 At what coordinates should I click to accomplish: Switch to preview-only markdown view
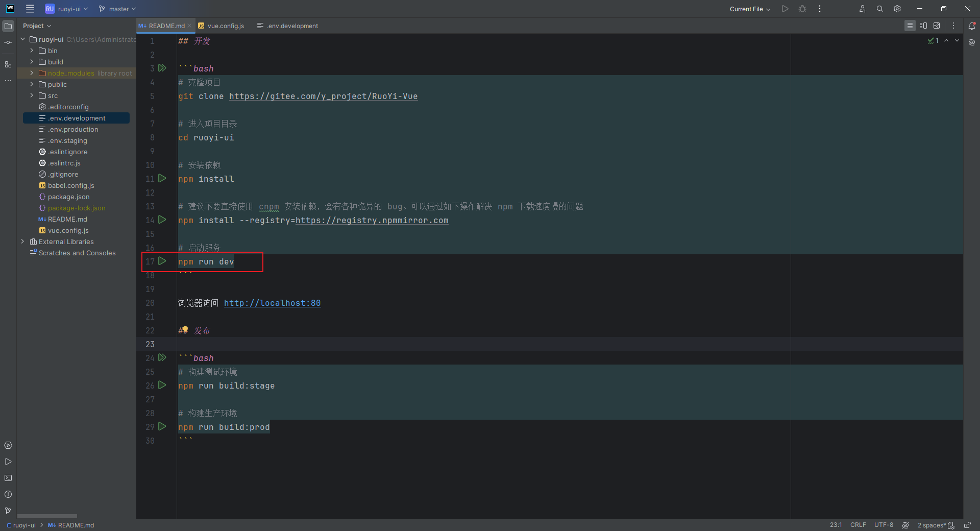click(937, 26)
